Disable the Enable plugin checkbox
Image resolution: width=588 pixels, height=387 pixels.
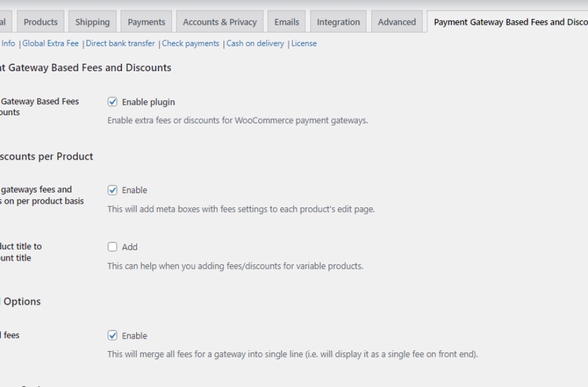pos(112,102)
